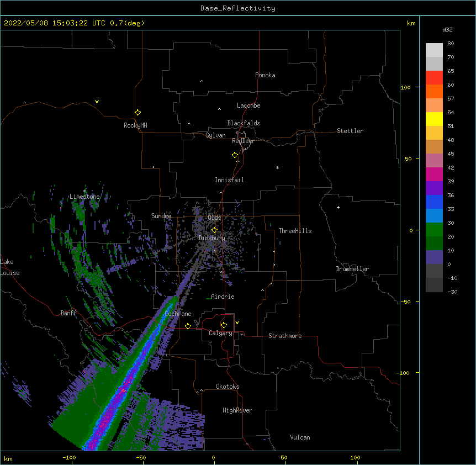The image size is (476, 465).
Task: Pick the pink 42-45 dBZ legend swatch
Action: tap(434, 161)
